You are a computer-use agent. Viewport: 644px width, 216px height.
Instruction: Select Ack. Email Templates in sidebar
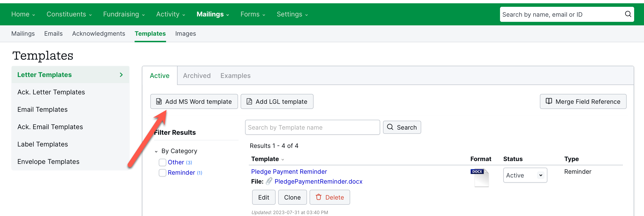(x=71, y=127)
